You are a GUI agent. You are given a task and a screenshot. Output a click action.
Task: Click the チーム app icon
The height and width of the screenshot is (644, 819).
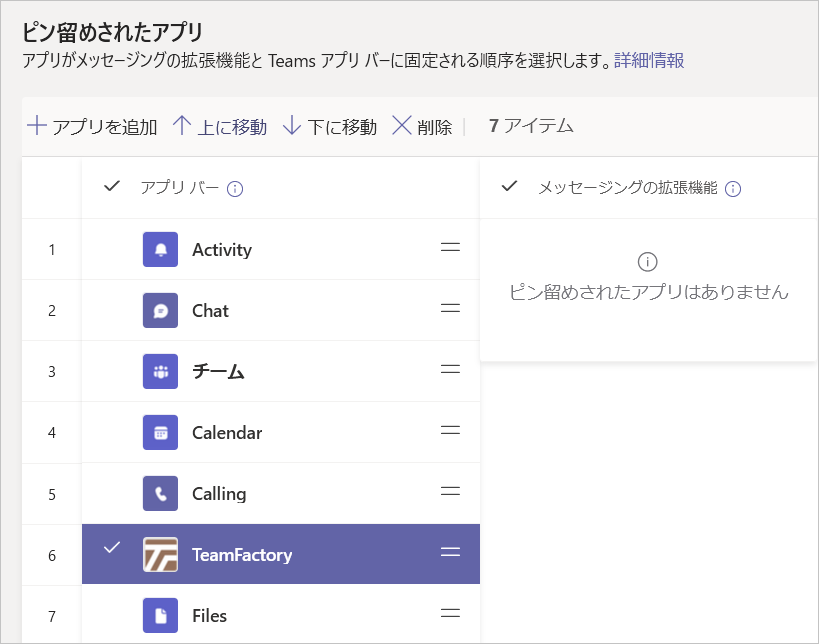(161, 371)
